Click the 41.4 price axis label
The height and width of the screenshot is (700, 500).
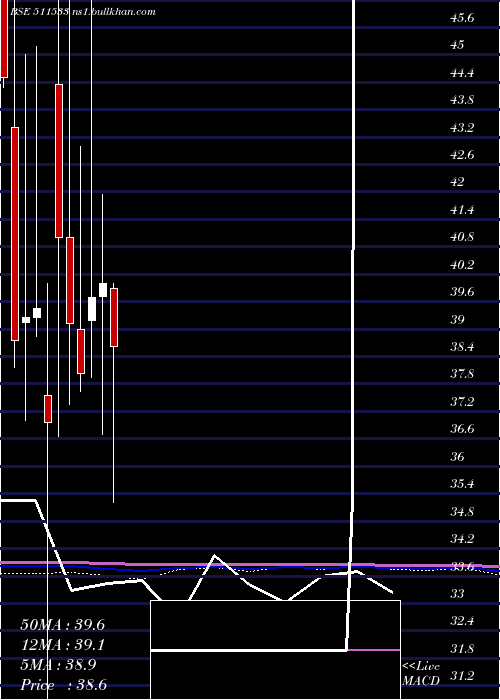(462, 210)
